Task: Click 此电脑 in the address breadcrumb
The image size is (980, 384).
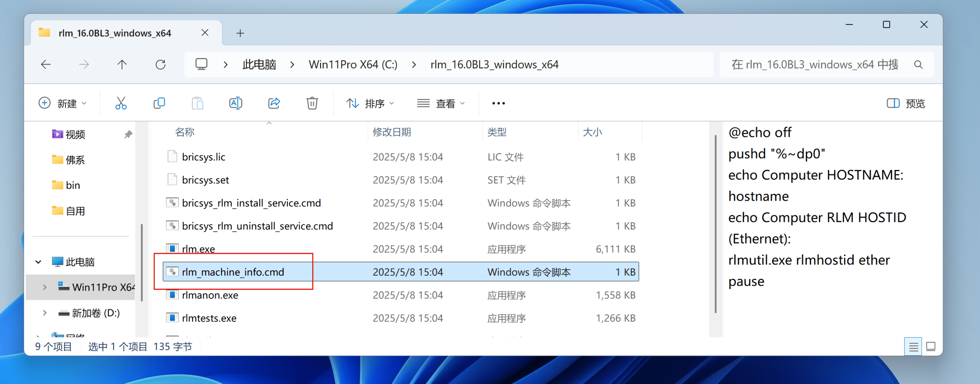Action: click(259, 65)
